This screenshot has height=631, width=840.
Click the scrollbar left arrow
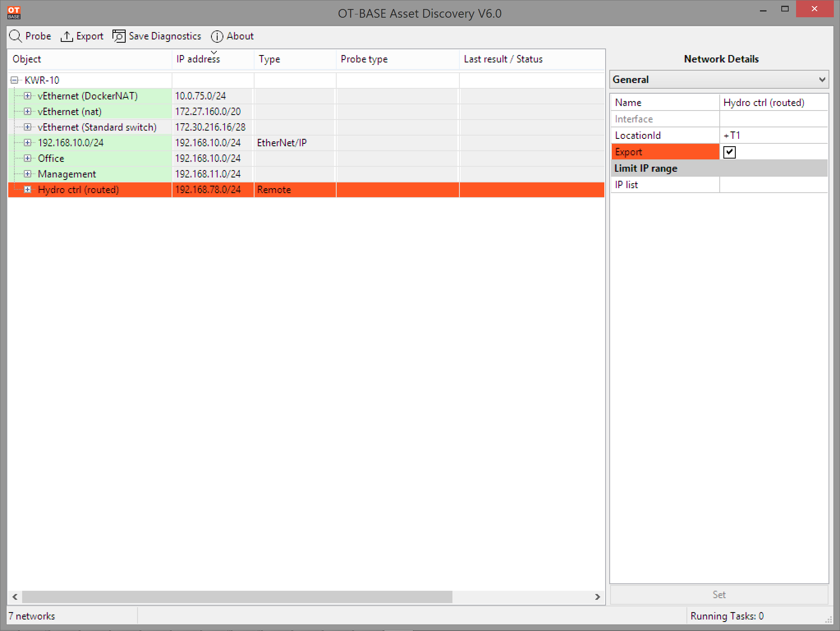pyautogui.click(x=15, y=597)
